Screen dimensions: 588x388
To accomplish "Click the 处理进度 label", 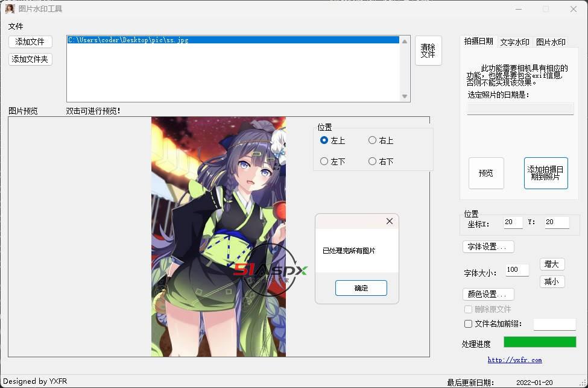I will click(476, 344).
